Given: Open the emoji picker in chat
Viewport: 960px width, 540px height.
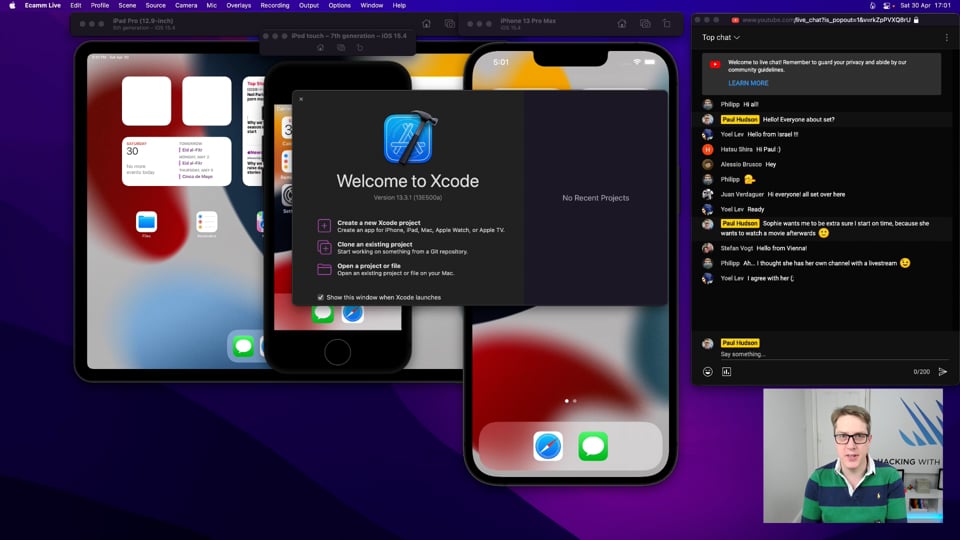Looking at the screenshot, I should [x=708, y=372].
